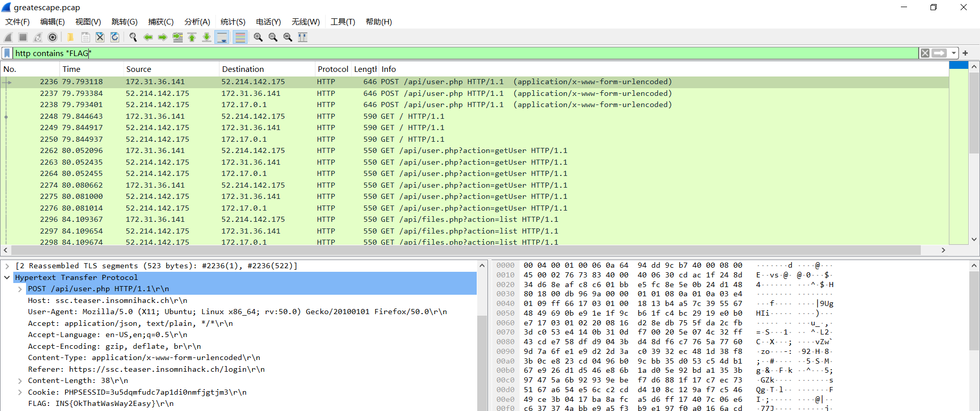Toggle auto-scroll during live capture
This screenshot has width=980, height=411.
click(x=222, y=37)
